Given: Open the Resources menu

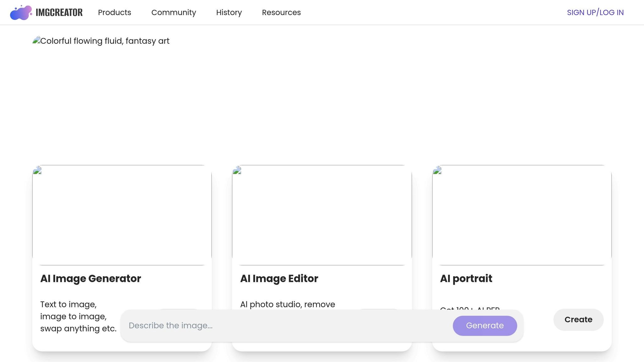Looking at the screenshot, I should click(x=281, y=13).
